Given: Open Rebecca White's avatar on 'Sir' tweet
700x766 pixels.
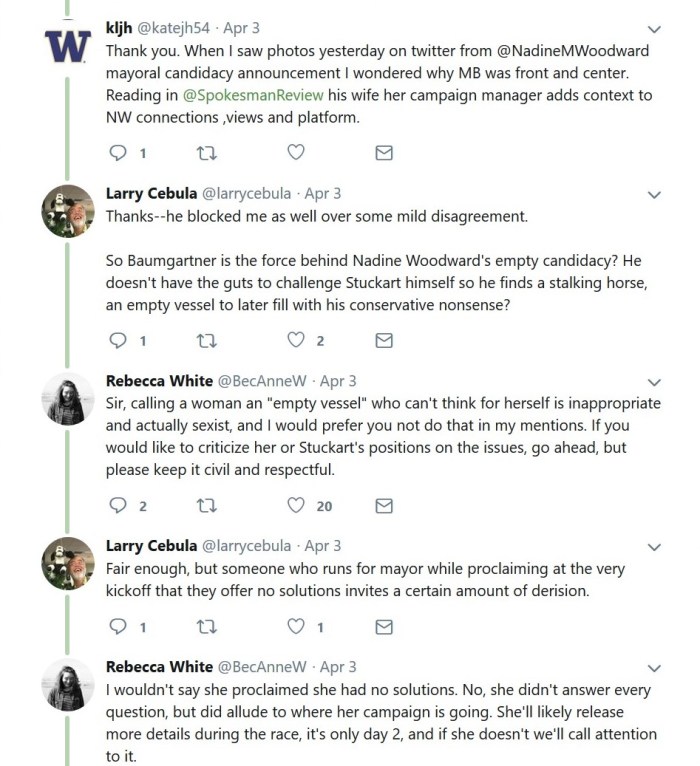Looking at the screenshot, I should click(68, 401).
